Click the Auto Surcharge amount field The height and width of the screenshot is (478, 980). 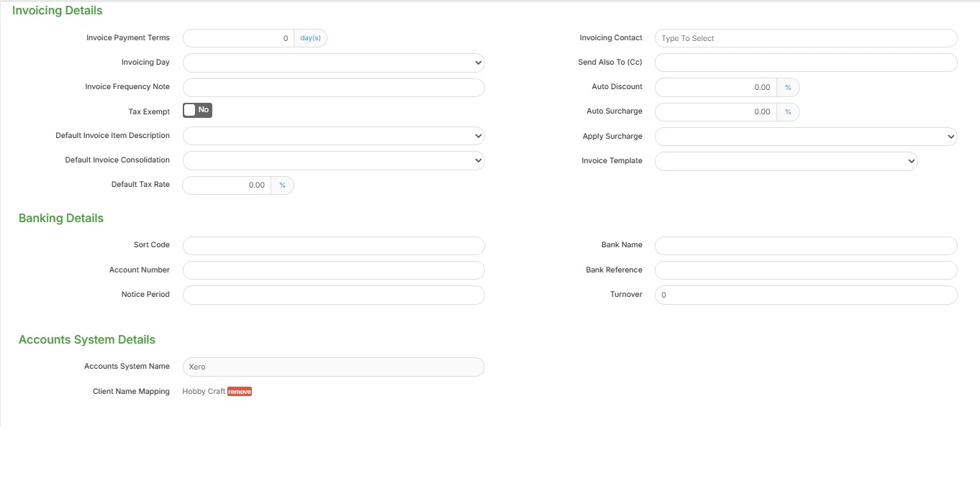[x=715, y=112]
